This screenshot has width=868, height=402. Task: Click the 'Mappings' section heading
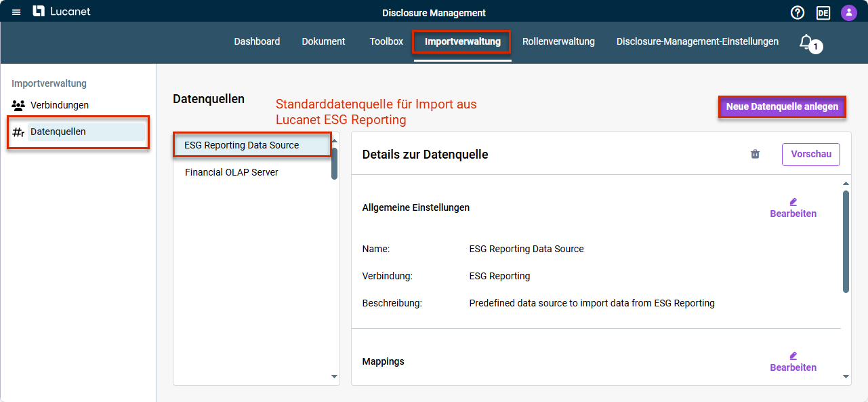(x=383, y=361)
